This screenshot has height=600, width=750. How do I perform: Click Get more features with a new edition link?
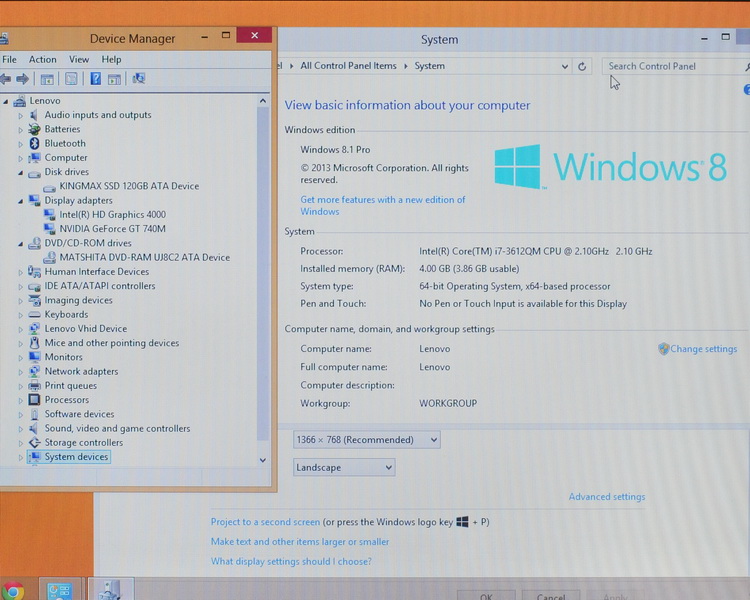point(383,206)
